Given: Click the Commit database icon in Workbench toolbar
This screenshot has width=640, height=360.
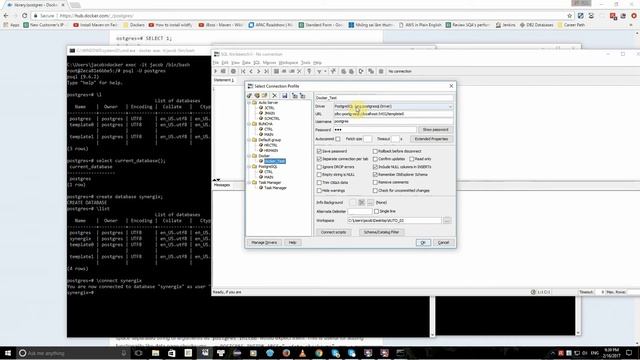Looking at the screenshot, I should 343,71.
